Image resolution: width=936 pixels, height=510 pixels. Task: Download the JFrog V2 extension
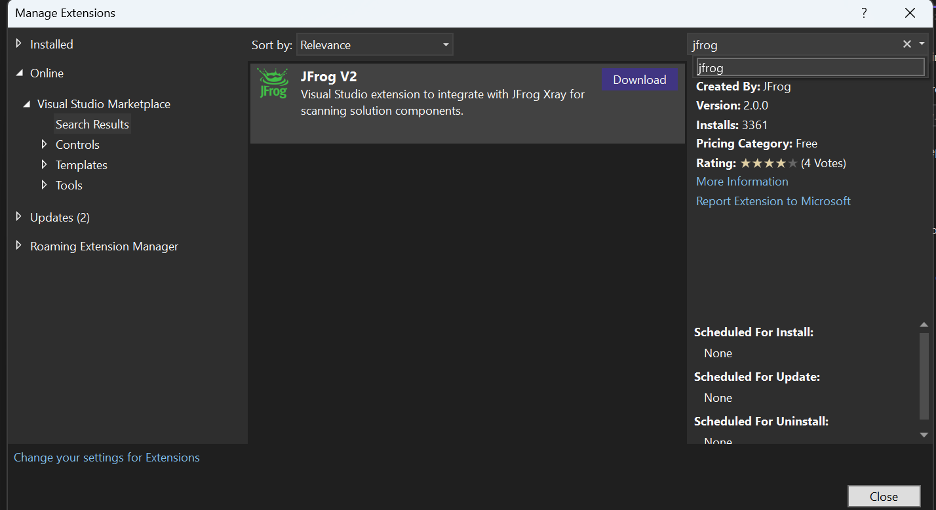639,80
